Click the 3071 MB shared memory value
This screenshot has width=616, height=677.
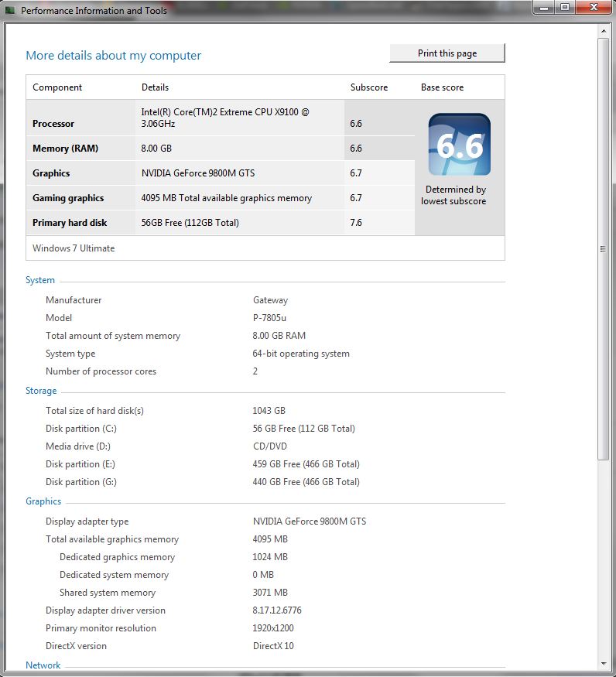tap(270, 593)
